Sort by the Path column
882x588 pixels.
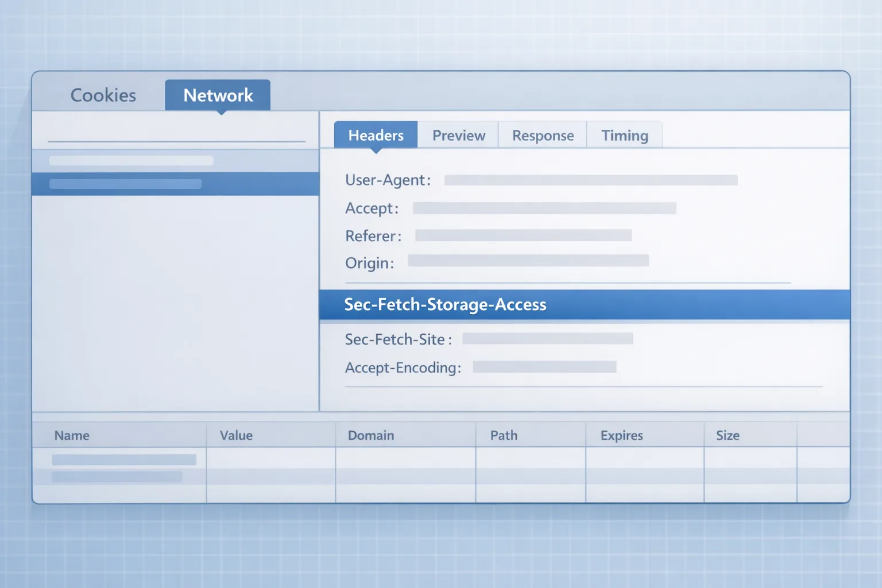click(x=504, y=435)
